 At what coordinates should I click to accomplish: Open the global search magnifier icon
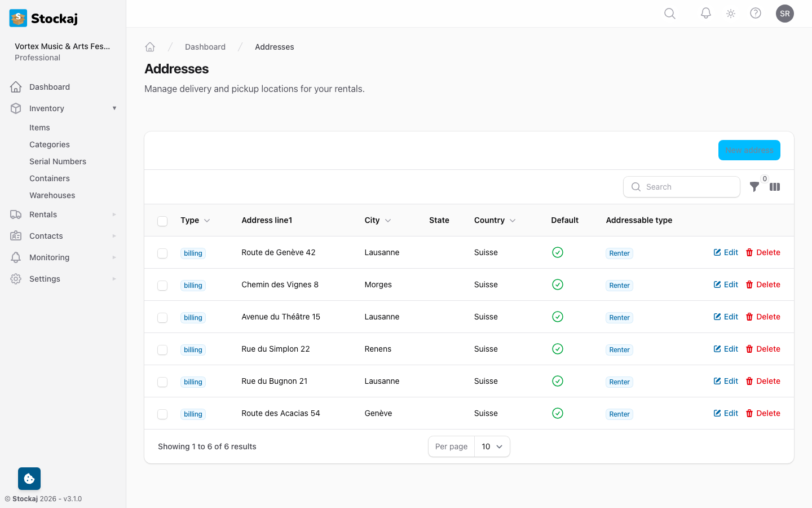point(669,13)
